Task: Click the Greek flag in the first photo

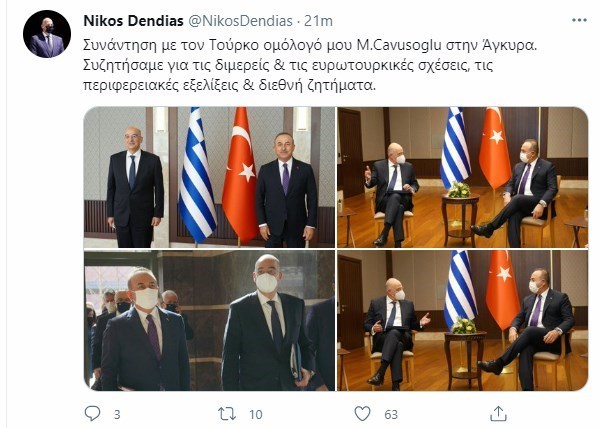Action: 197,175
